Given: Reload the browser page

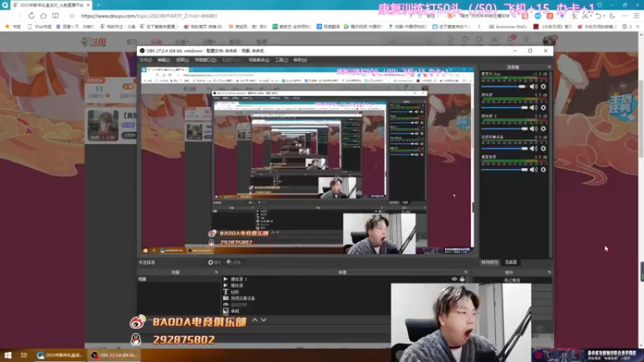Looking at the screenshot, I should pos(31,15).
